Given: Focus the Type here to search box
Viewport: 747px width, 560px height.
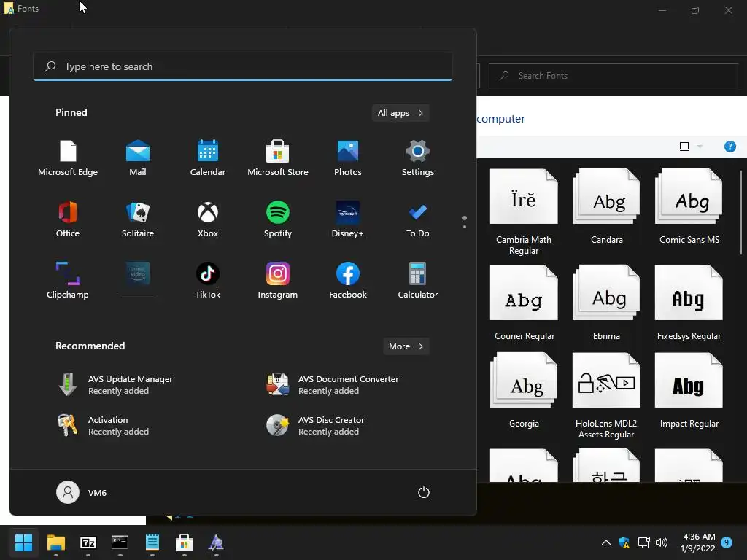Looking at the screenshot, I should 242,66.
